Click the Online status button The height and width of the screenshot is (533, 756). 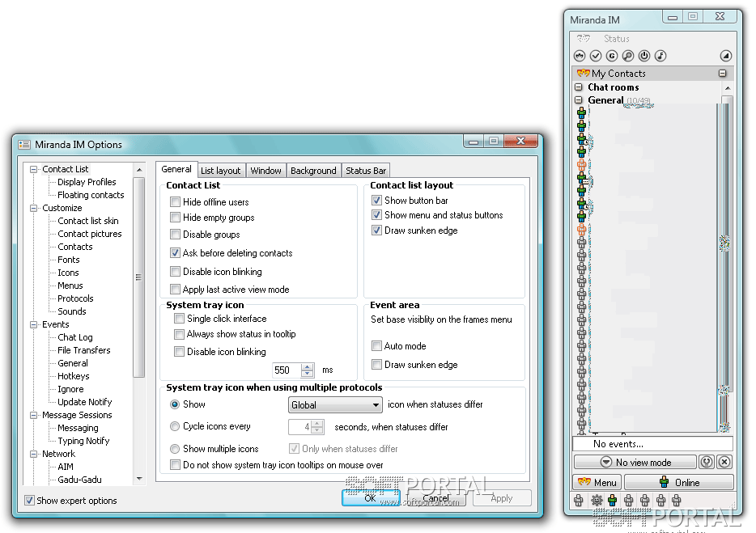tap(679, 482)
